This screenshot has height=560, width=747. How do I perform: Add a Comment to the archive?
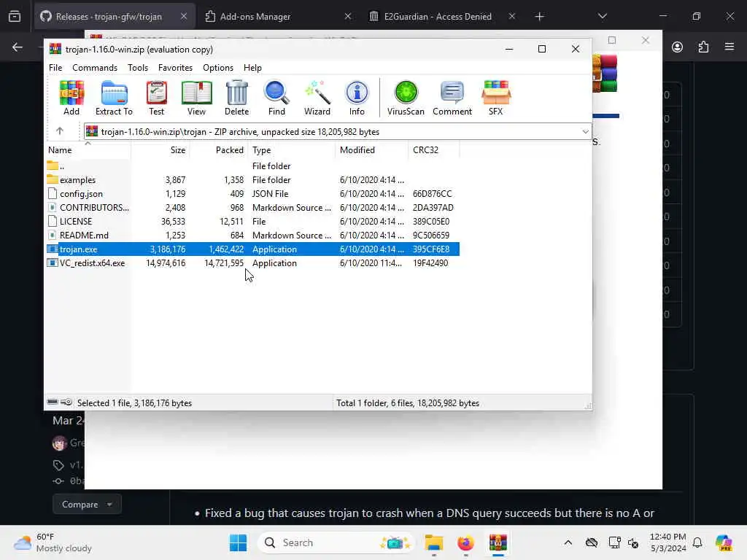(452, 98)
